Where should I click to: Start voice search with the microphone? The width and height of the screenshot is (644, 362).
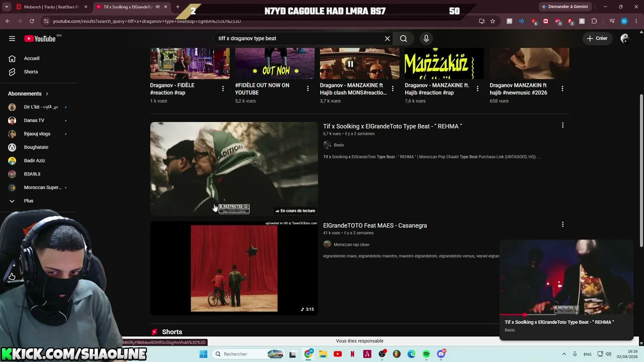tap(426, 38)
